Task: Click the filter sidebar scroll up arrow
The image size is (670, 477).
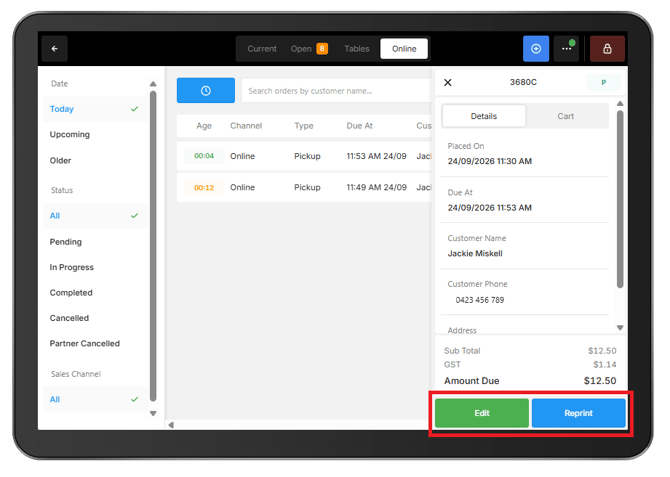Action: [153, 84]
